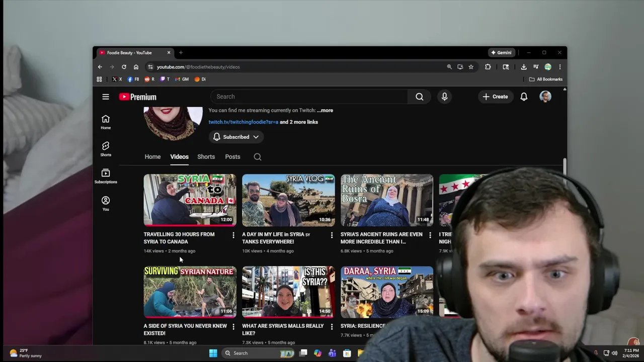The image size is (644, 362).
Task: Reload the page
Action: tap(124, 67)
